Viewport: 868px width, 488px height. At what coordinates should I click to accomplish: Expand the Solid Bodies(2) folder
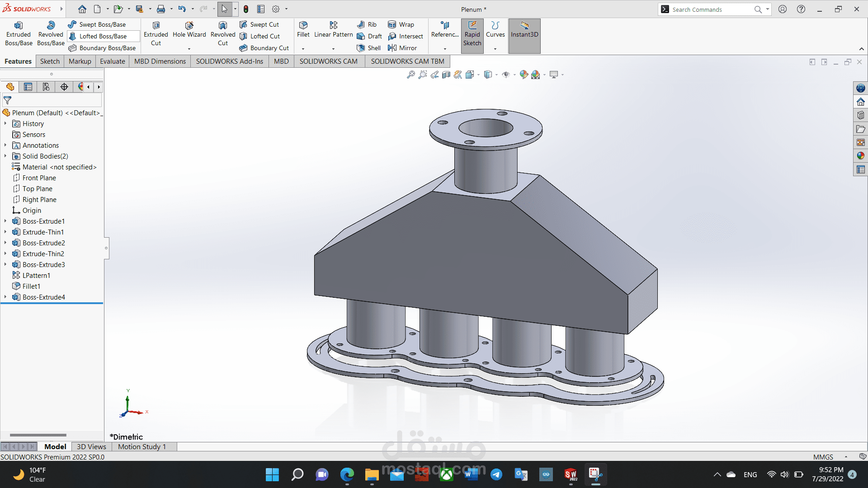(5, 156)
